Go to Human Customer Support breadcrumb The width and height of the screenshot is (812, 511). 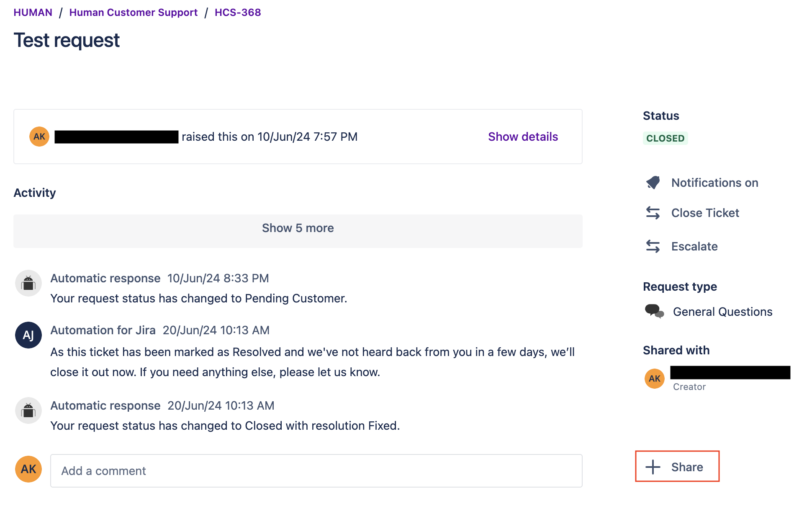pyautogui.click(x=133, y=13)
